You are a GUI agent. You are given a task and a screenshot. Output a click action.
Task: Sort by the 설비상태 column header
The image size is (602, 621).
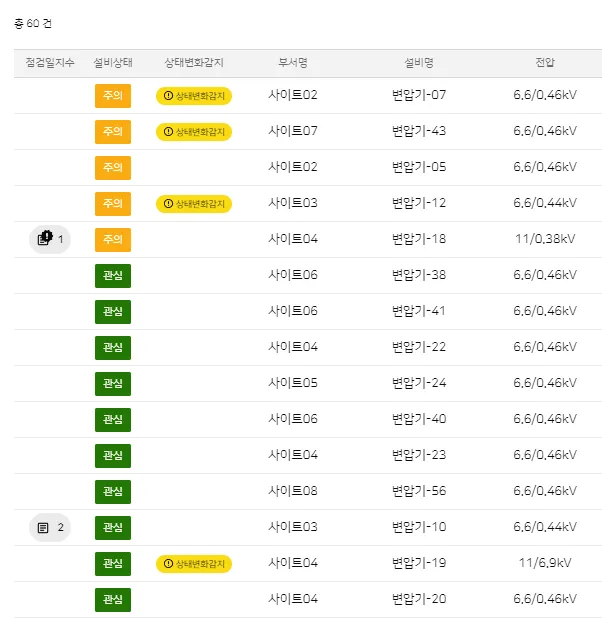coord(113,63)
